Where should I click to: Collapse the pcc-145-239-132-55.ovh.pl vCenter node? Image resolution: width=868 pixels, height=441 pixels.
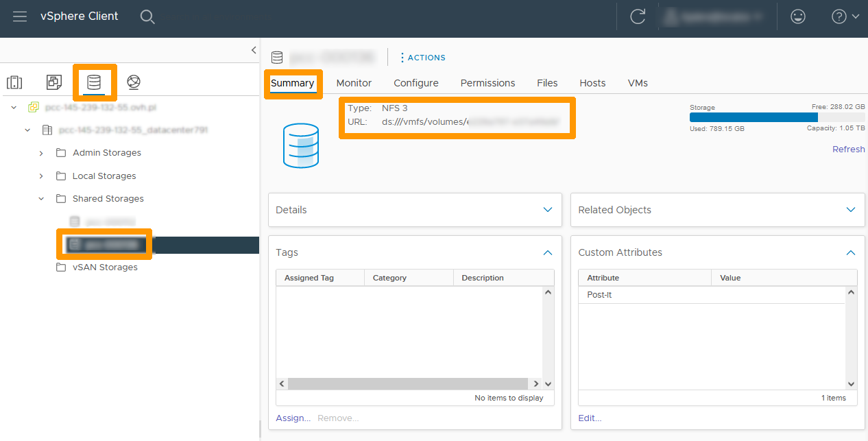14,108
